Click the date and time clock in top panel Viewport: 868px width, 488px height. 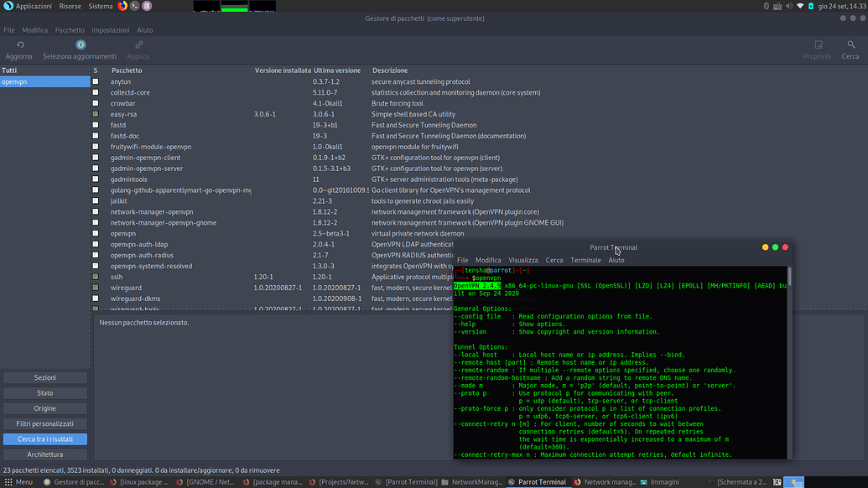pyautogui.click(x=841, y=6)
